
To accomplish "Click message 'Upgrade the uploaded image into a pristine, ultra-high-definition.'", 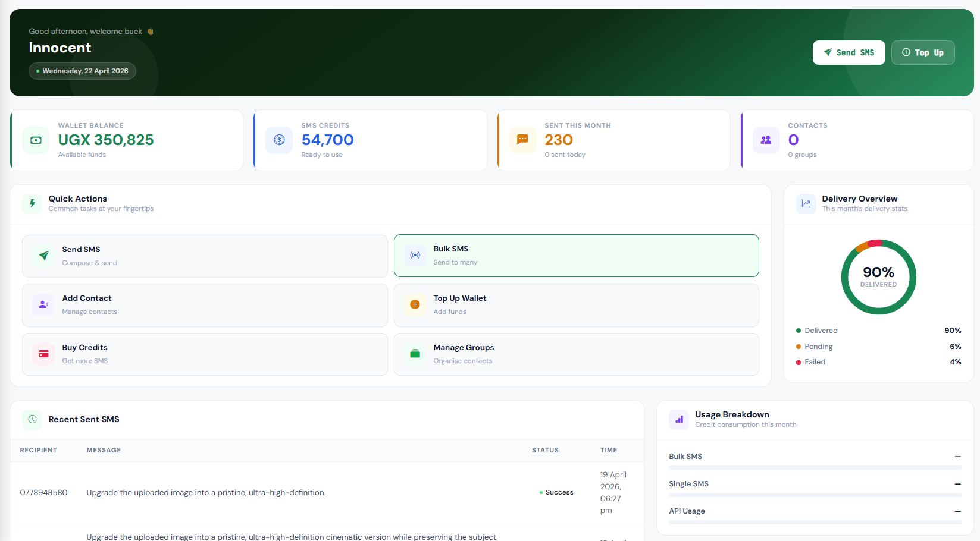I will coord(206,493).
